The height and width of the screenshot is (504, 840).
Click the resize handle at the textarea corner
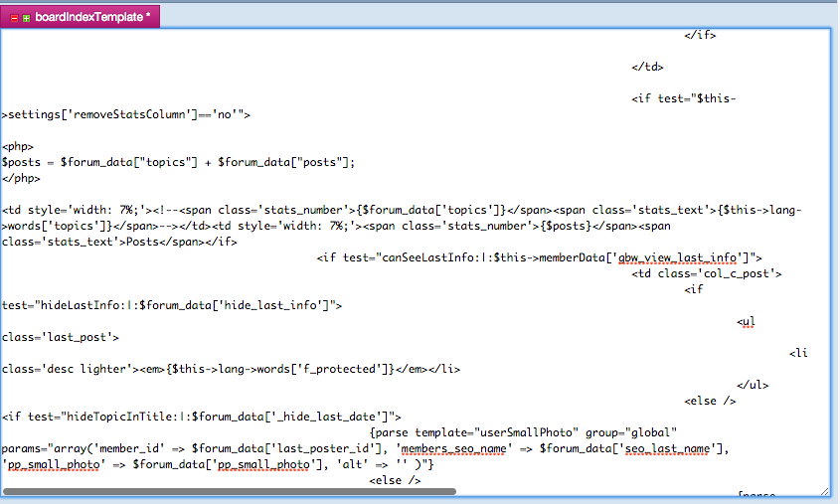pos(824,491)
